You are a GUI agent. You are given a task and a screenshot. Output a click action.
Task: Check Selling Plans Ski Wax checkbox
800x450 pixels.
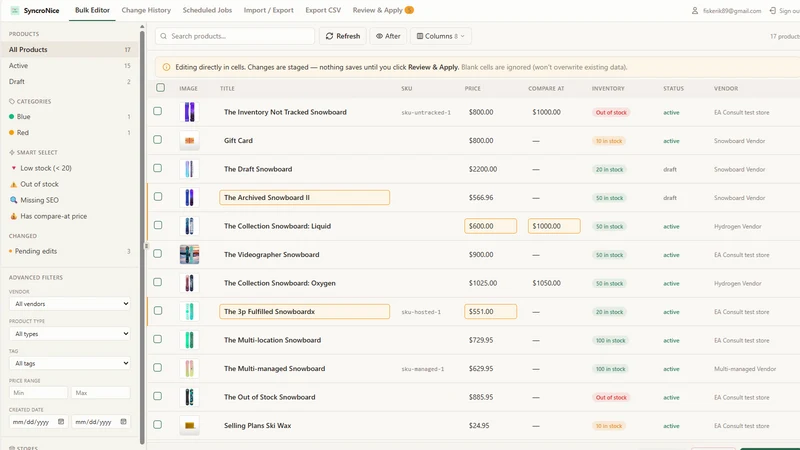158,425
